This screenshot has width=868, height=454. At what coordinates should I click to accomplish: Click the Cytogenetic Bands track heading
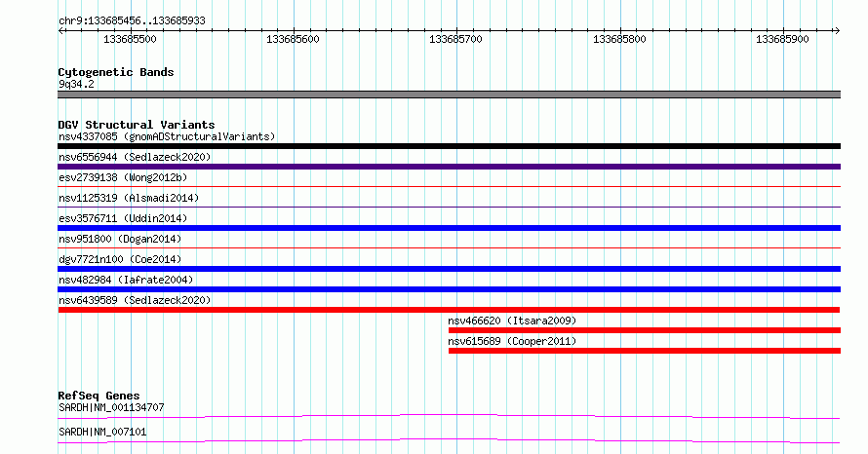(x=116, y=72)
